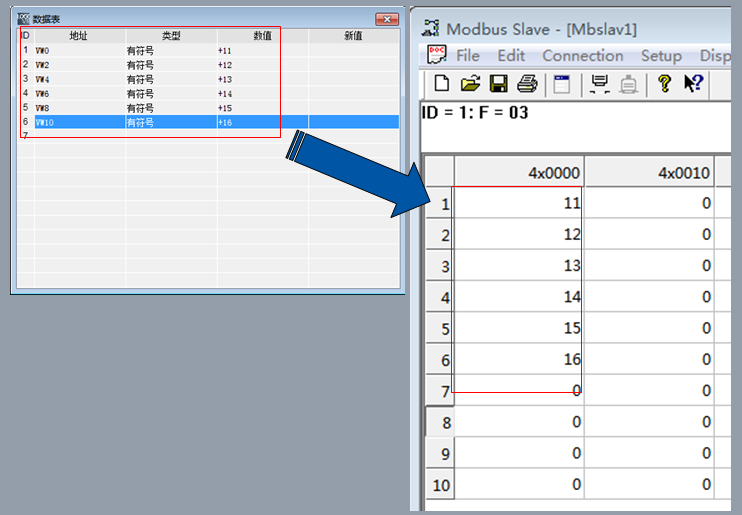This screenshot has width=742, height=515.
Task: Click the 4x0010 column header
Action: point(649,172)
